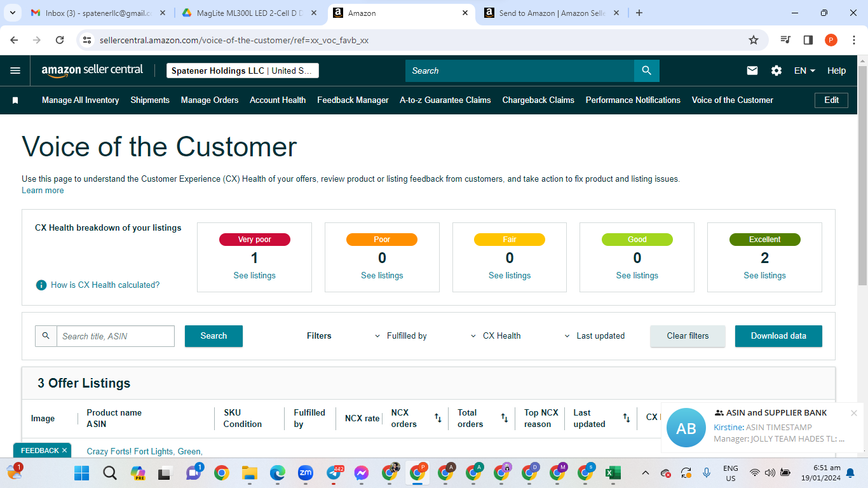This screenshot has height=488, width=868.
Task: Open Telegram from the taskbar
Action: pos(334,473)
